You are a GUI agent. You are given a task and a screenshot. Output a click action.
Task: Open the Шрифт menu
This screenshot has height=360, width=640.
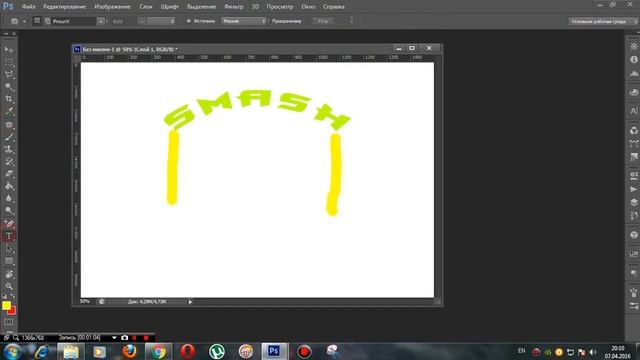170,7
